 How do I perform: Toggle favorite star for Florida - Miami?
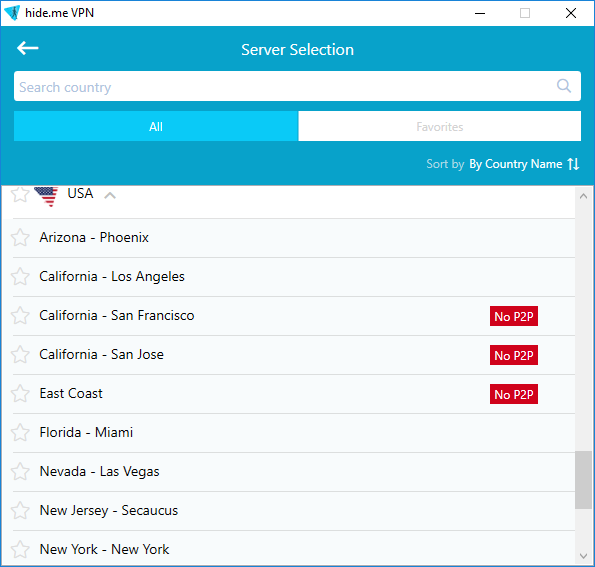[20, 432]
